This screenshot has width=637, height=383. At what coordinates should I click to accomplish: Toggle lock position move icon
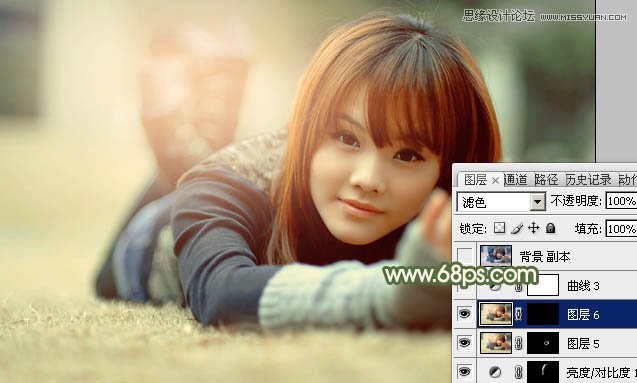coord(533,228)
